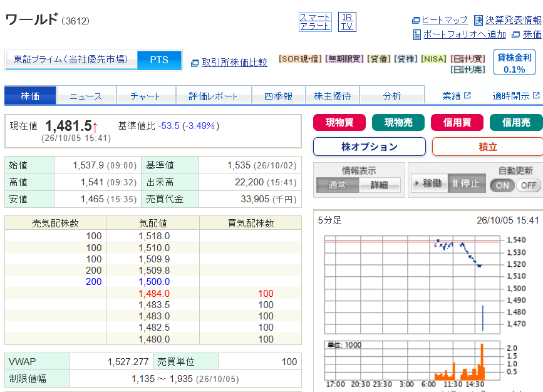543x392 pixels.
Task: Click the orange volume bar chart
Action: point(412,361)
